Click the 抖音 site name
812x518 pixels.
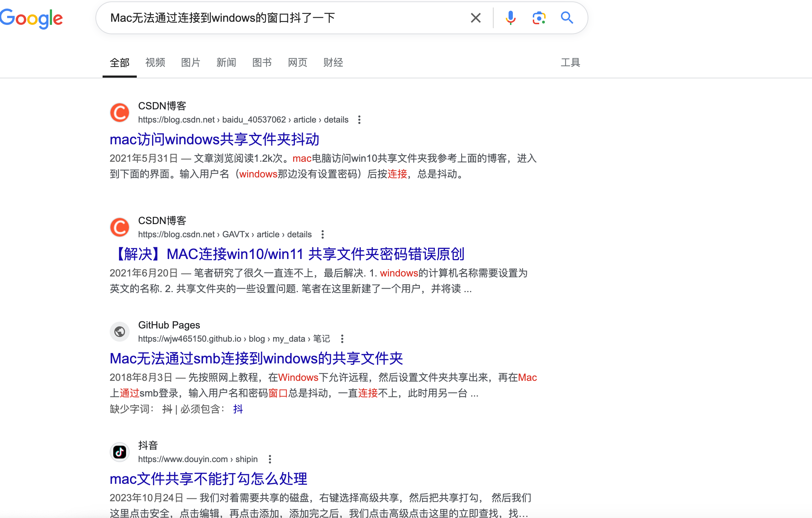click(x=148, y=445)
